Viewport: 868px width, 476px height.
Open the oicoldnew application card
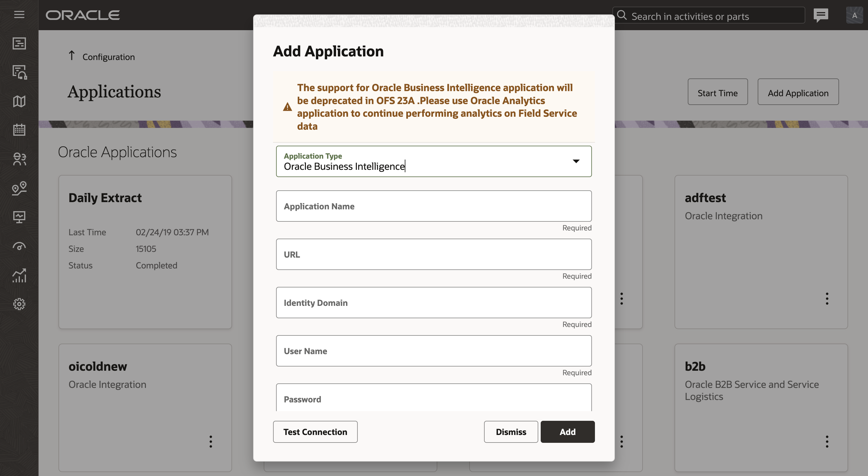click(145, 408)
